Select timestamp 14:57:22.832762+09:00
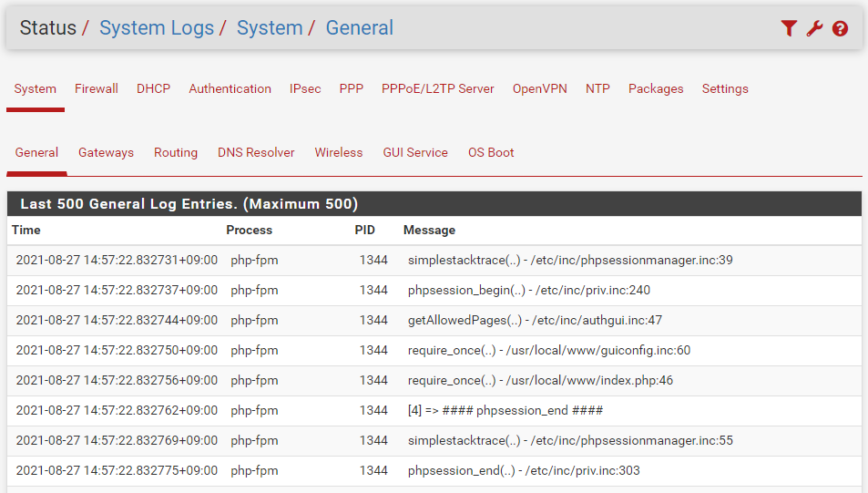Viewport: 868px width, 493px height. [117, 410]
